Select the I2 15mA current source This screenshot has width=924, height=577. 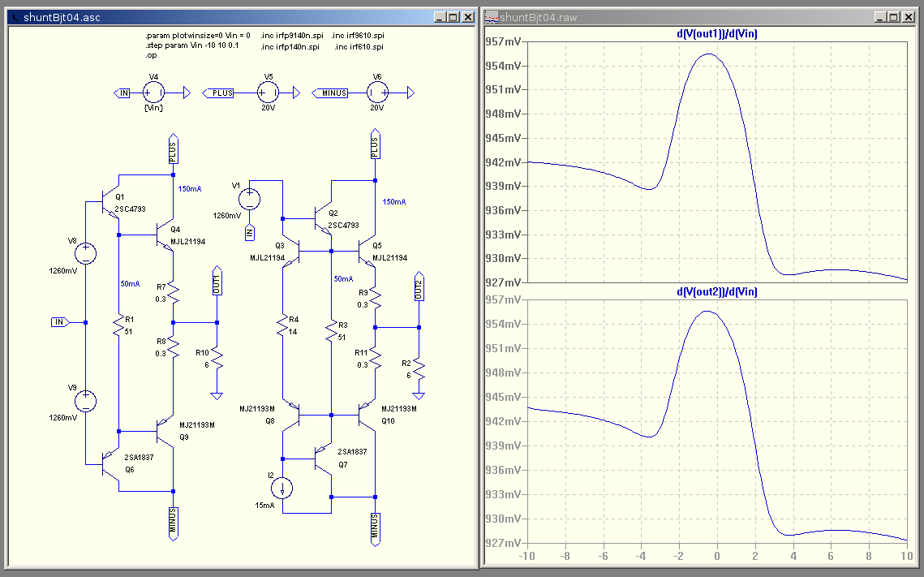coord(282,487)
